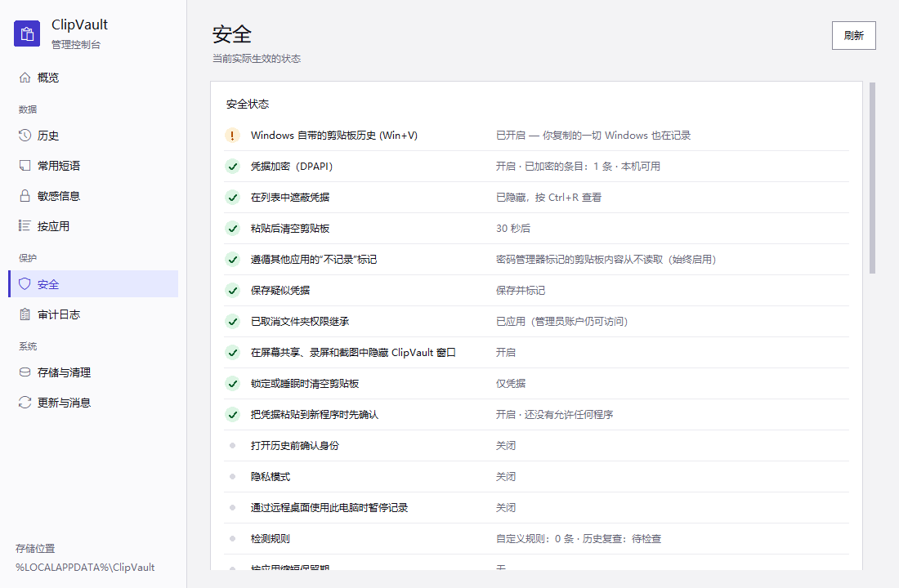Click the green check icon for 在列表中遮蔽凭据
The width and height of the screenshot is (899, 588).
point(232,197)
